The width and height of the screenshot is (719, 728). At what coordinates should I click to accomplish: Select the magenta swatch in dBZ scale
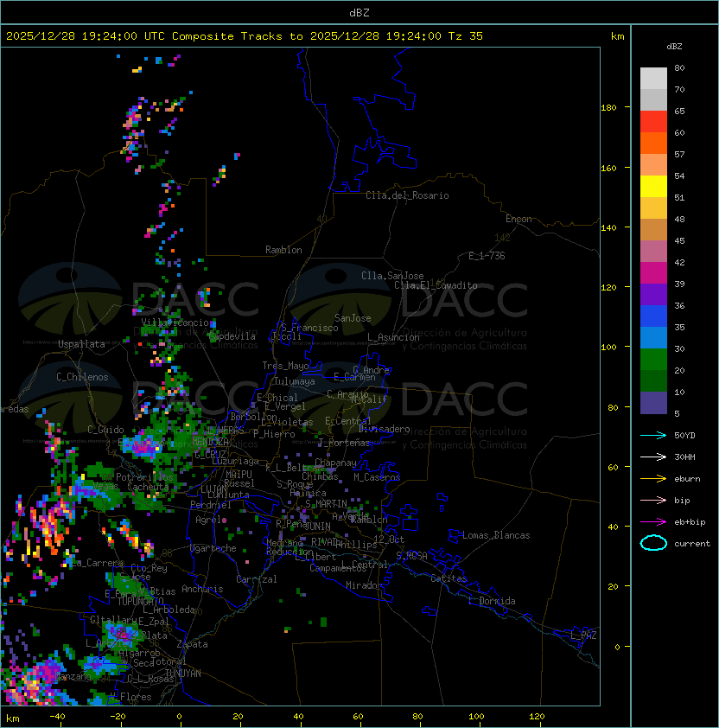[x=653, y=273]
